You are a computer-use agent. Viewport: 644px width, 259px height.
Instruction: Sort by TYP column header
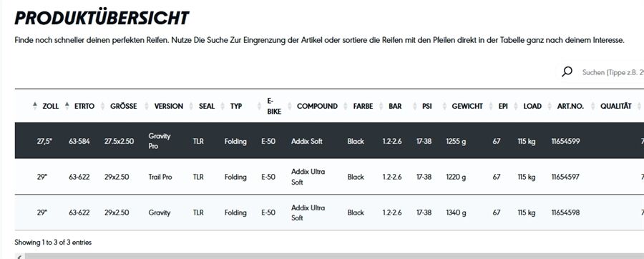pyautogui.click(x=235, y=106)
